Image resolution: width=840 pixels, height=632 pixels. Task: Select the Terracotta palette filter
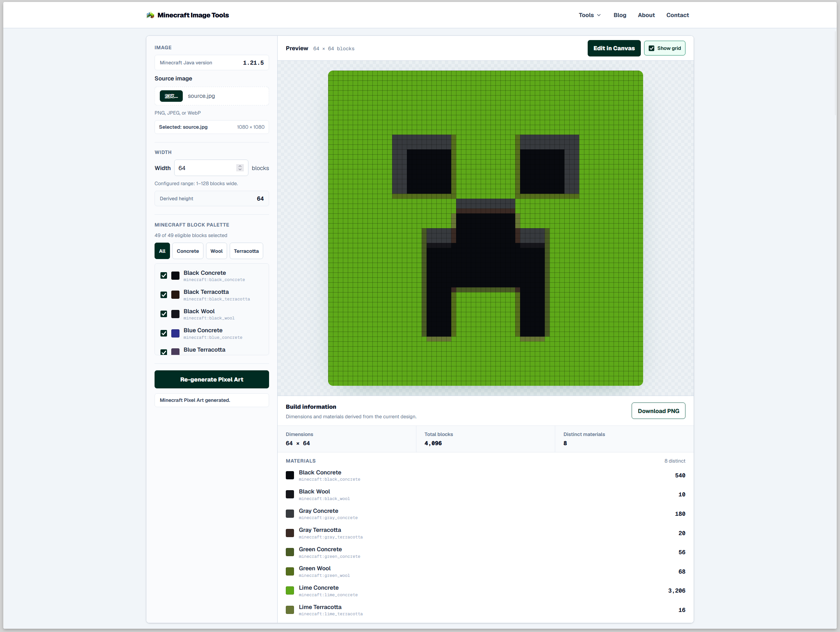coord(246,251)
